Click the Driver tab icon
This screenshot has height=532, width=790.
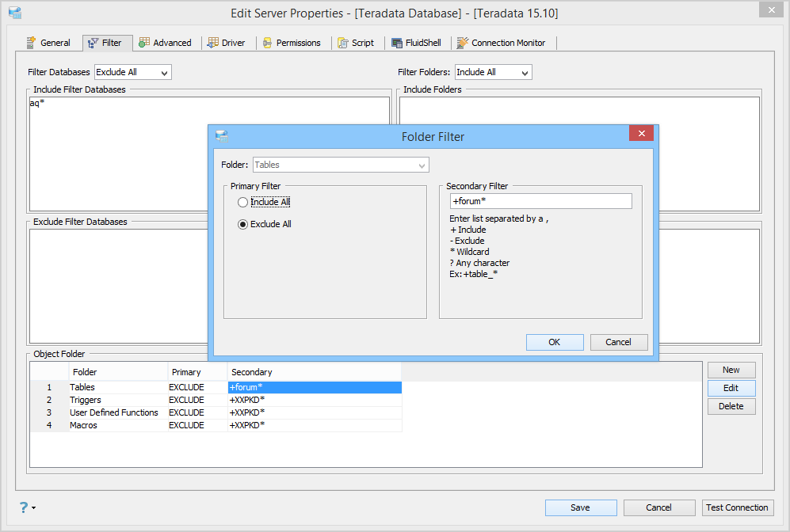tap(213, 43)
